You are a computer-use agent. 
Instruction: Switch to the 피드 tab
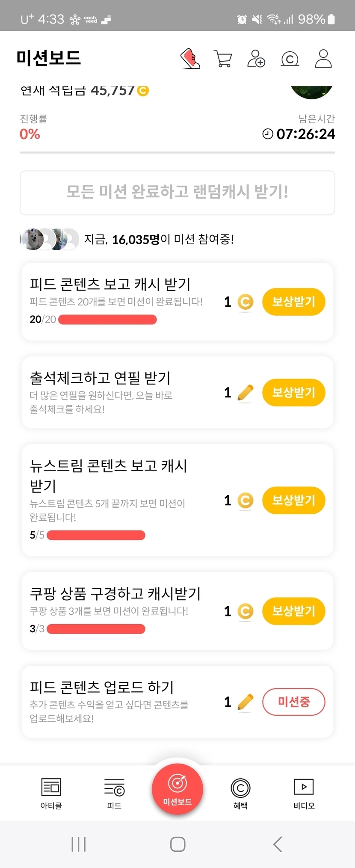click(x=114, y=793)
